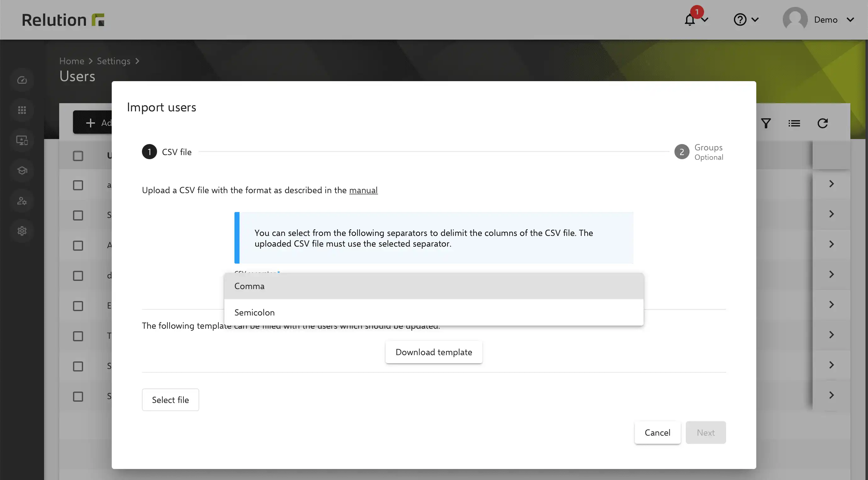
Task: Tick the checkbox in the first user row
Action: point(78,185)
